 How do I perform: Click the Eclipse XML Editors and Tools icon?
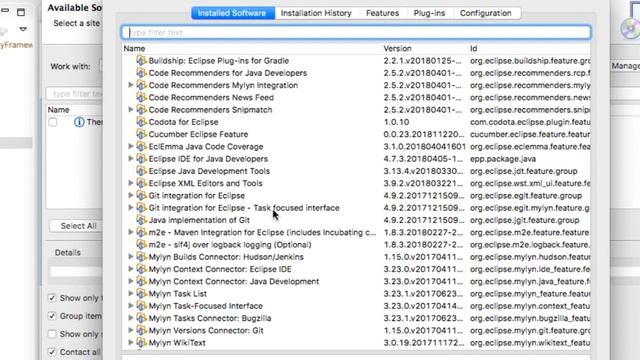pos(141,183)
